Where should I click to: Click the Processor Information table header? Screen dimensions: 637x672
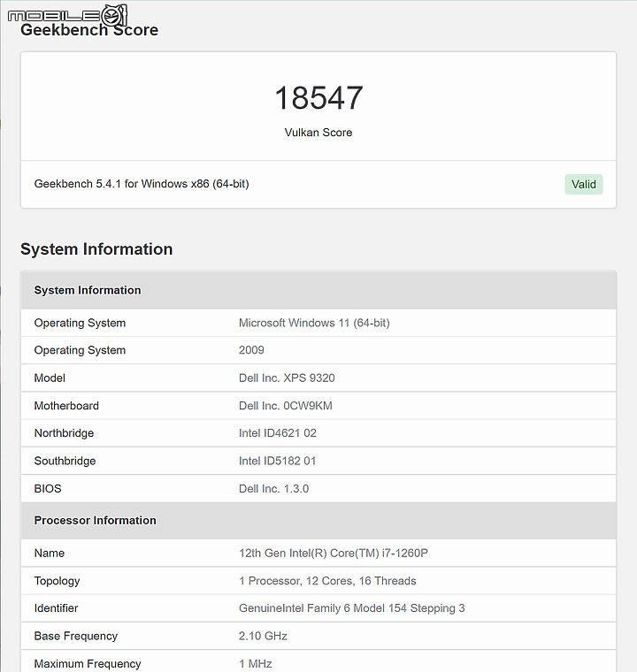(318, 520)
